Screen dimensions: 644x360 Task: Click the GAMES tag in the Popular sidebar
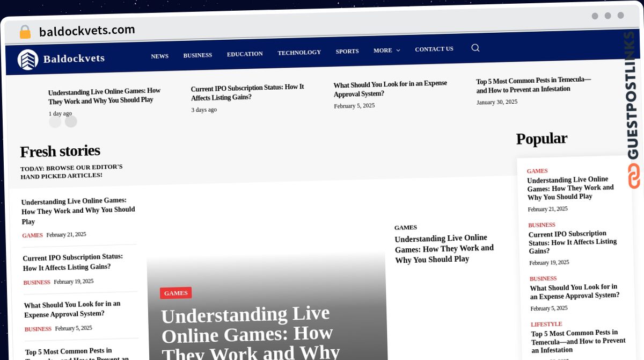(x=537, y=171)
